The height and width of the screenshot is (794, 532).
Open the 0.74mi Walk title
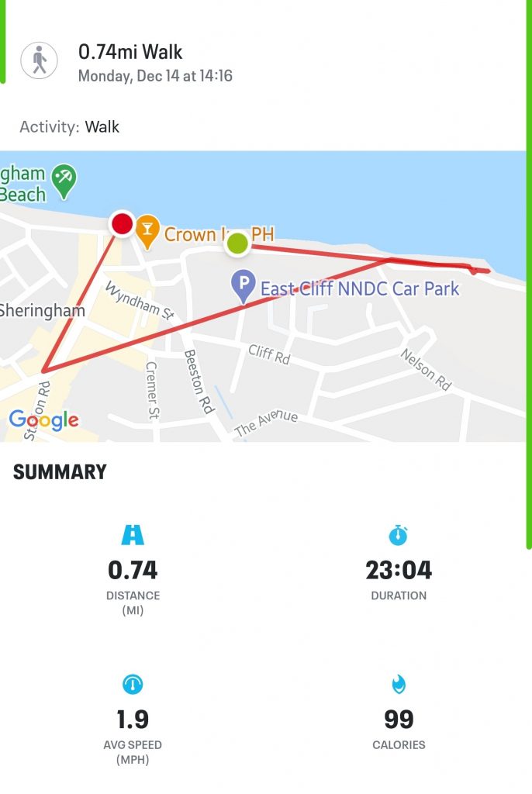click(x=130, y=52)
